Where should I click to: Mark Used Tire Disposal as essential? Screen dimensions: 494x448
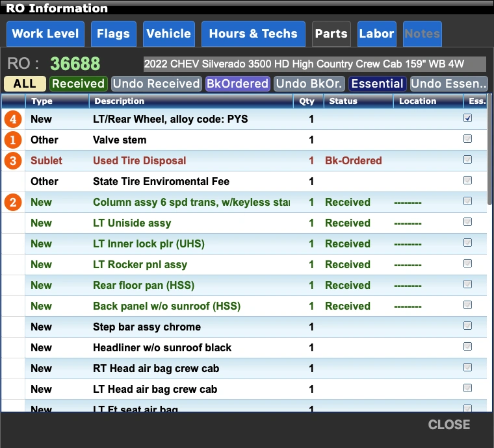(x=467, y=160)
